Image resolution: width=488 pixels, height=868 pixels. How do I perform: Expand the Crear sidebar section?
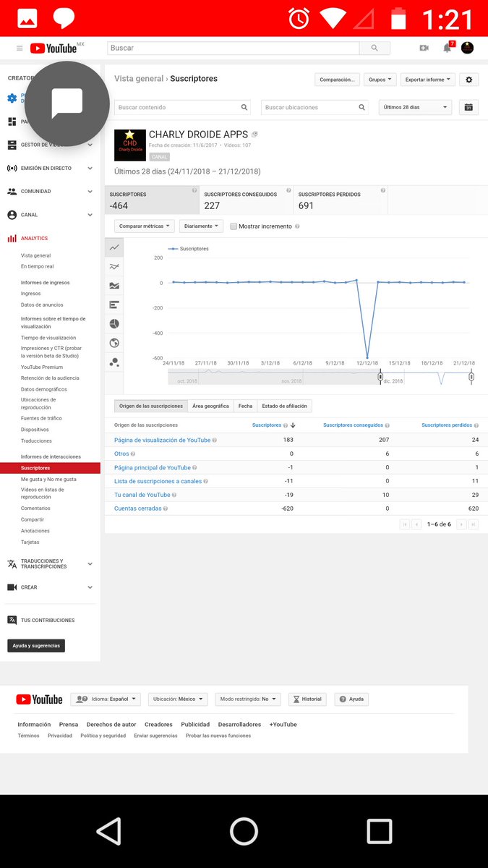[x=50, y=587]
